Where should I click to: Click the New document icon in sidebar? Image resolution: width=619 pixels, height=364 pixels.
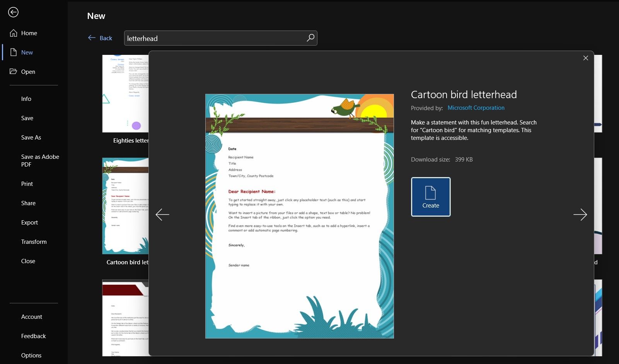point(14,52)
